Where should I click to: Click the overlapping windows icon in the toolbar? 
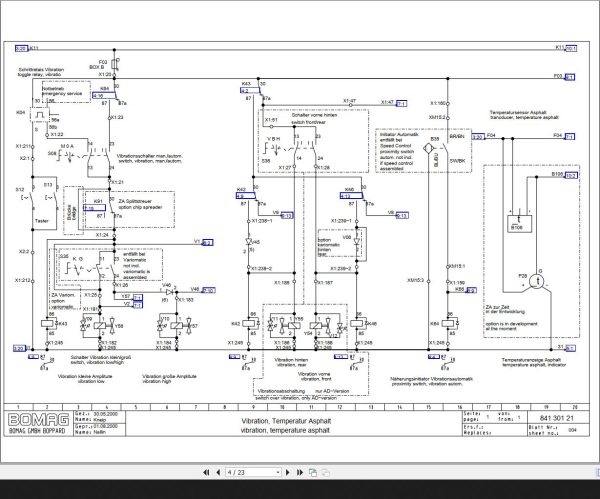pyautogui.click(x=313, y=472)
